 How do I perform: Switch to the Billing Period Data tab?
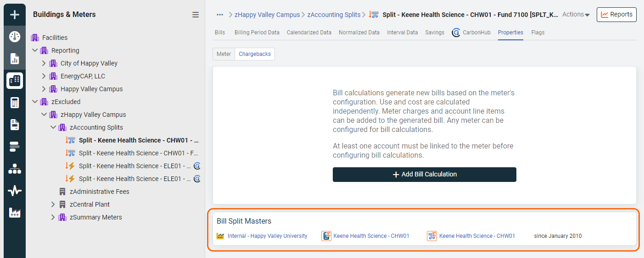point(257,33)
